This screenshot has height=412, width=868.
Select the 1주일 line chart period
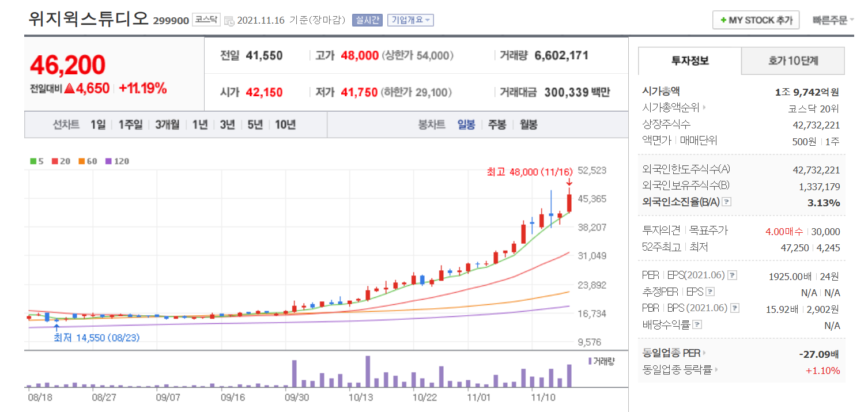click(130, 124)
